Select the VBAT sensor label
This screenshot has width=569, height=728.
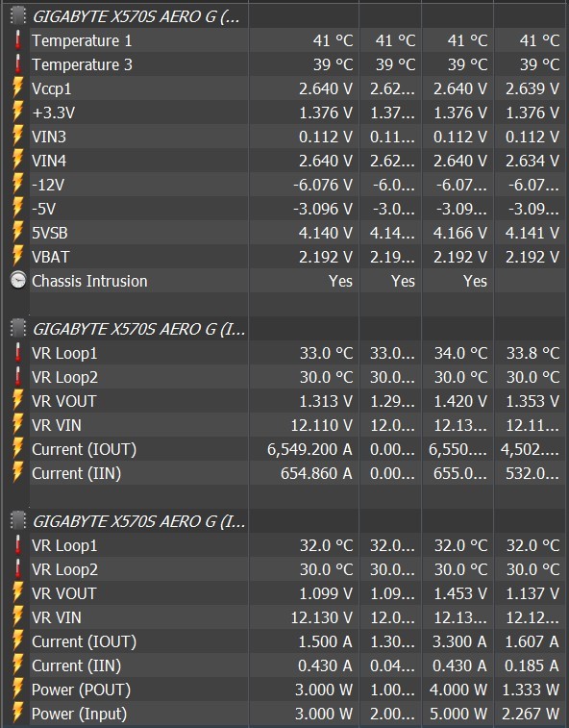click(x=50, y=257)
